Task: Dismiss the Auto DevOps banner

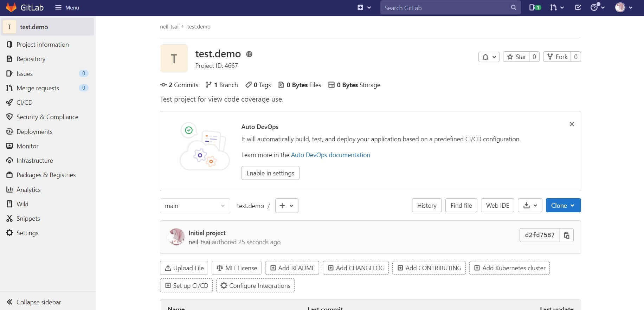Action: [572, 124]
